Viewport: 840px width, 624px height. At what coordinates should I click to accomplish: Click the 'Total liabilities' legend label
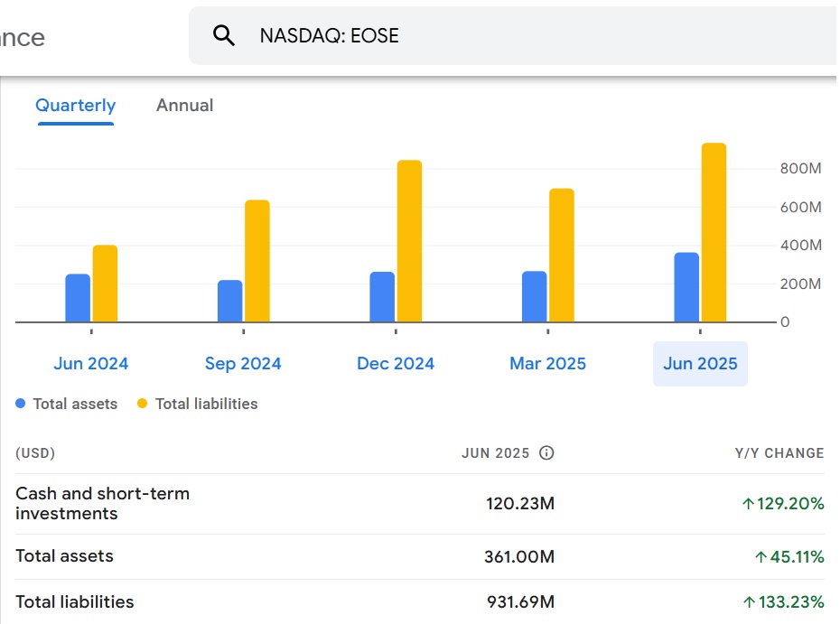click(207, 404)
